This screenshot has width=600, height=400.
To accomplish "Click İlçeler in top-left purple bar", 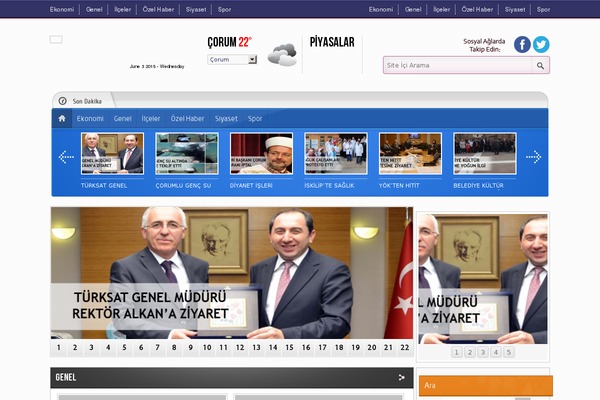I will coord(122,9).
